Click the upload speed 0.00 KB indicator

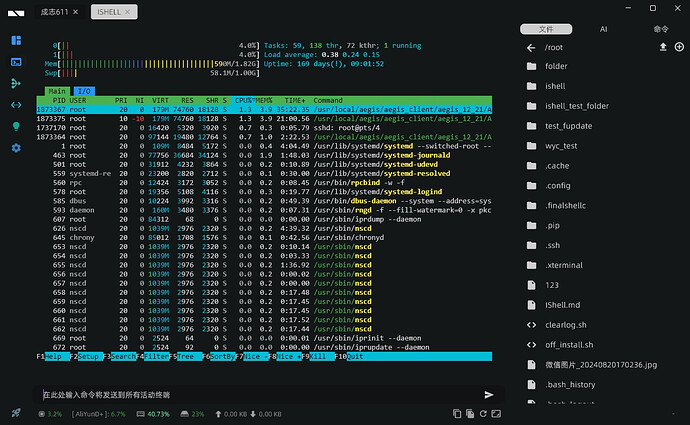coord(232,414)
